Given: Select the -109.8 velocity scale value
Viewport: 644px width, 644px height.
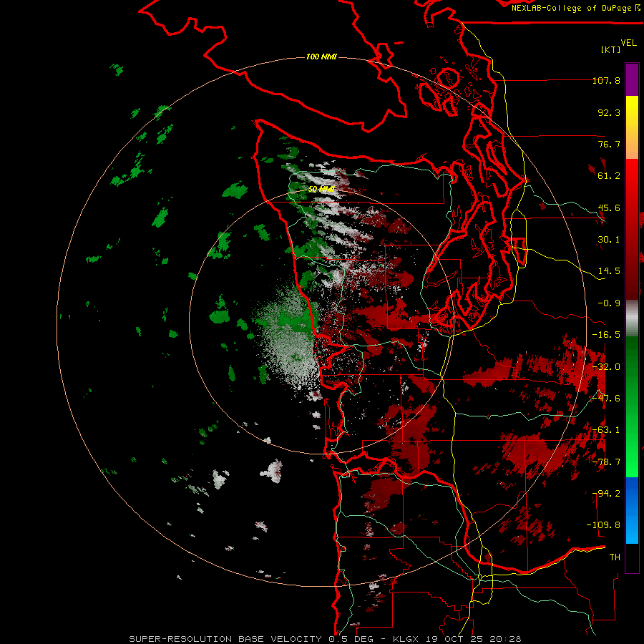Looking at the screenshot, I should coord(604,525).
